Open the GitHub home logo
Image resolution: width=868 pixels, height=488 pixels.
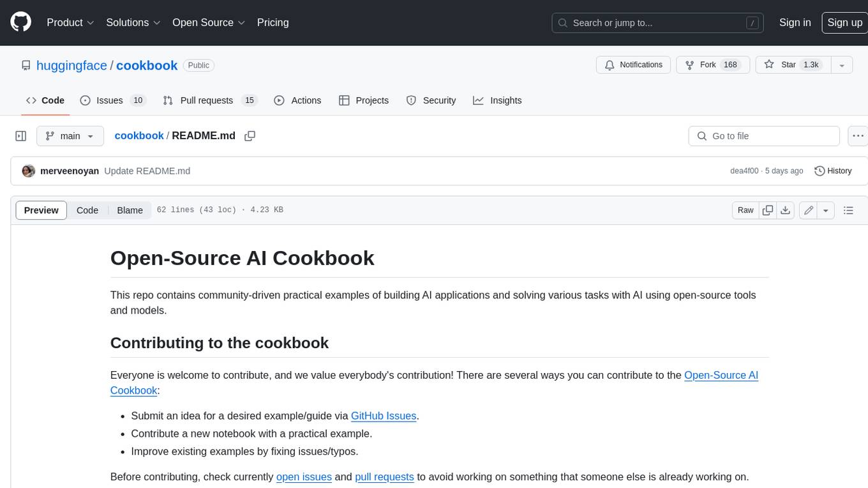pyautogui.click(x=20, y=22)
